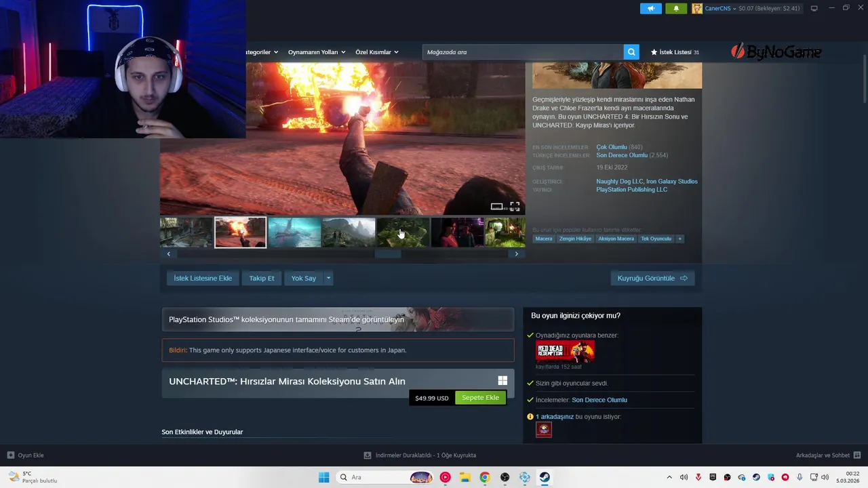Click the Çok Olumlu recent reviews link
Screen dimensions: 868x488
click(612, 147)
